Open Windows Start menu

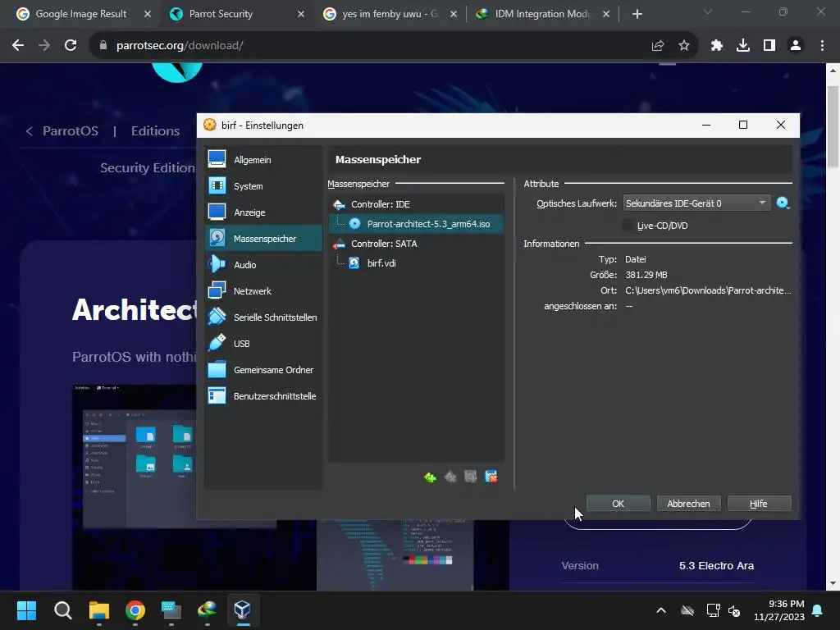(27, 610)
